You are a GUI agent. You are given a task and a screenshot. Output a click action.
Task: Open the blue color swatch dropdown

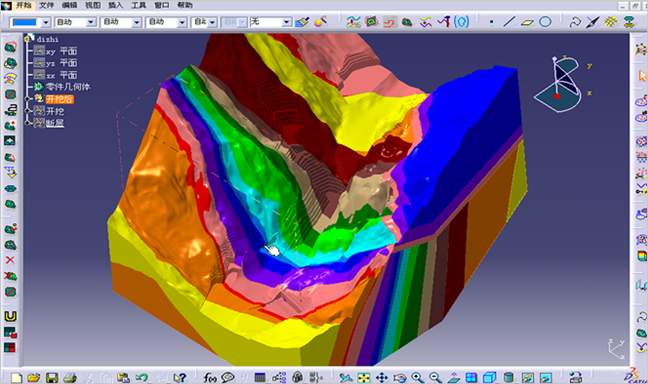coord(46,22)
